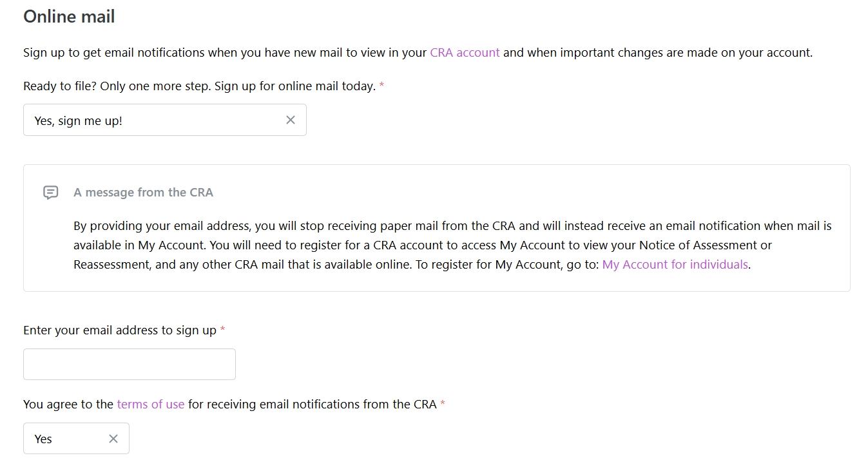Image resolution: width=868 pixels, height=458 pixels.
Task: Click the "Ready to file?" question label
Action: tap(199, 86)
